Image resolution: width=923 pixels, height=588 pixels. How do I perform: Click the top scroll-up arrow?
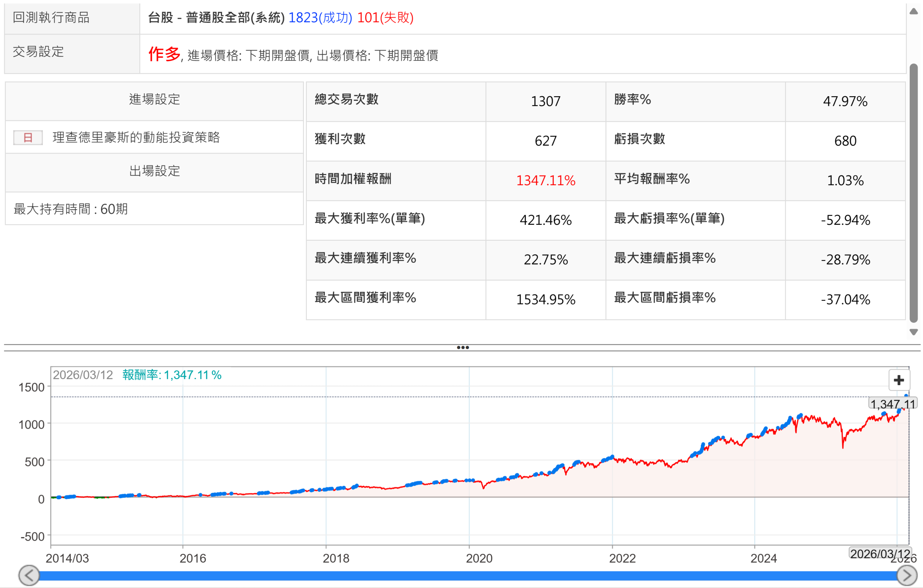[913, 12]
